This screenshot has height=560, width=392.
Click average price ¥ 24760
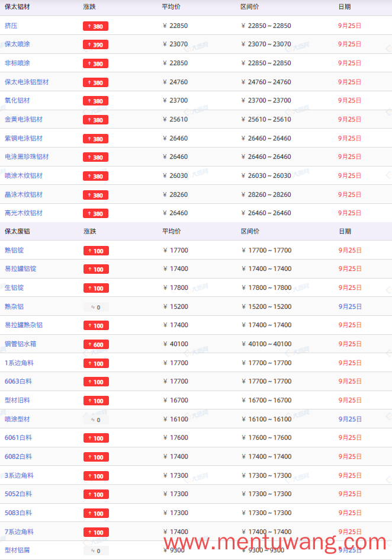pos(175,82)
